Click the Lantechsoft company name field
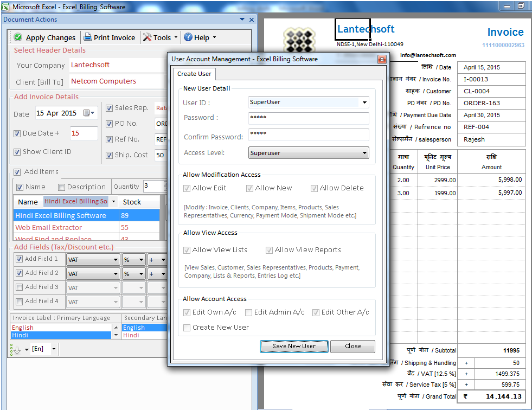 [118, 65]
